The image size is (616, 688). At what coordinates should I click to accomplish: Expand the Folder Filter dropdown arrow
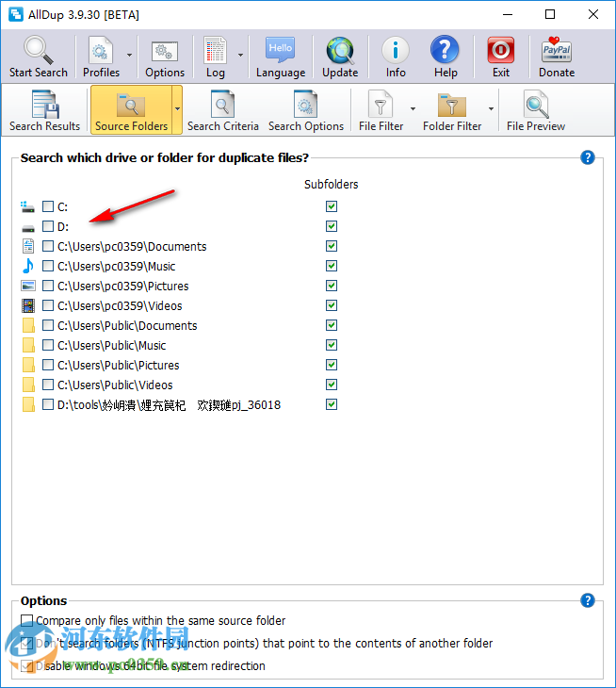[x=491, y=108]
